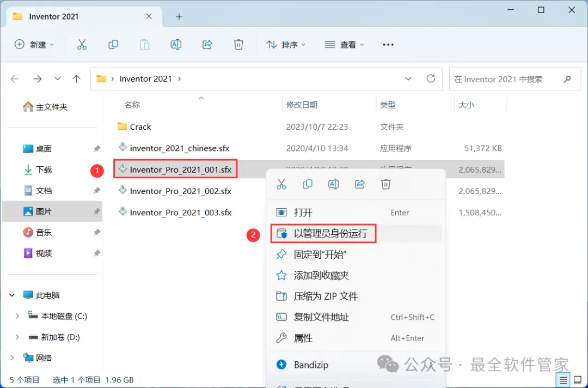The image size is (588, 388).
Task: Choose 压缩为 ZIP 文件 in the context menu
Action: pyautogui.click(x=356, y=296)
